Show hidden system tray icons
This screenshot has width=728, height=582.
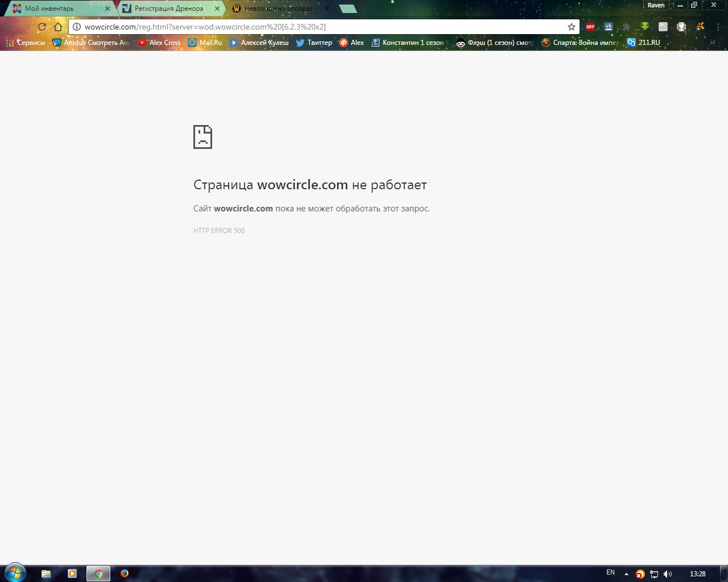tap(626, 574)
